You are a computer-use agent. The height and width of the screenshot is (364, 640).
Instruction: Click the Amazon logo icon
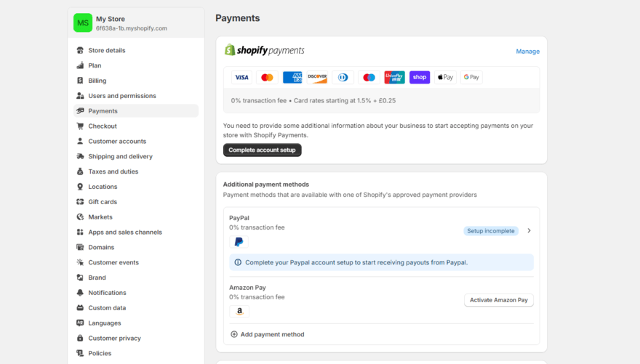point(239,312)
